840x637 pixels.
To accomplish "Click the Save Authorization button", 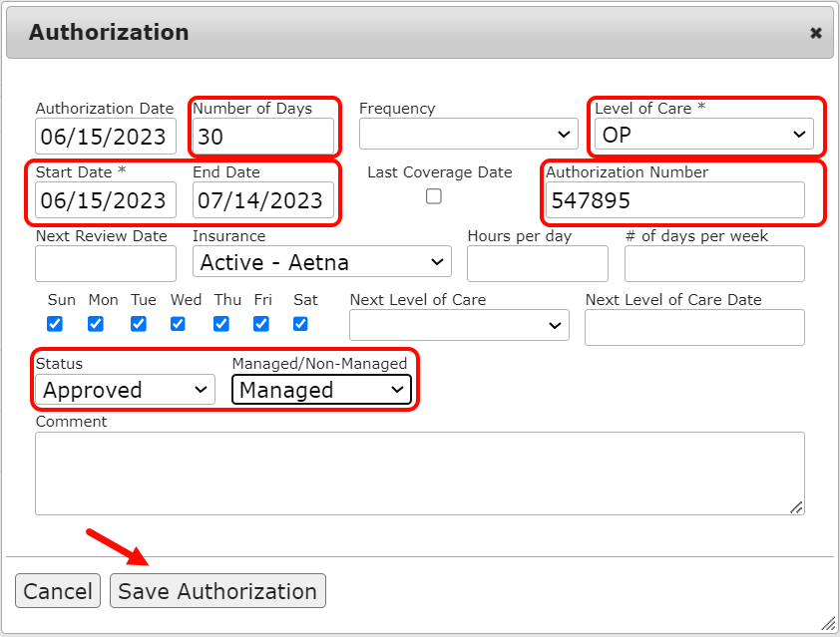I will [x=217, y=591].
